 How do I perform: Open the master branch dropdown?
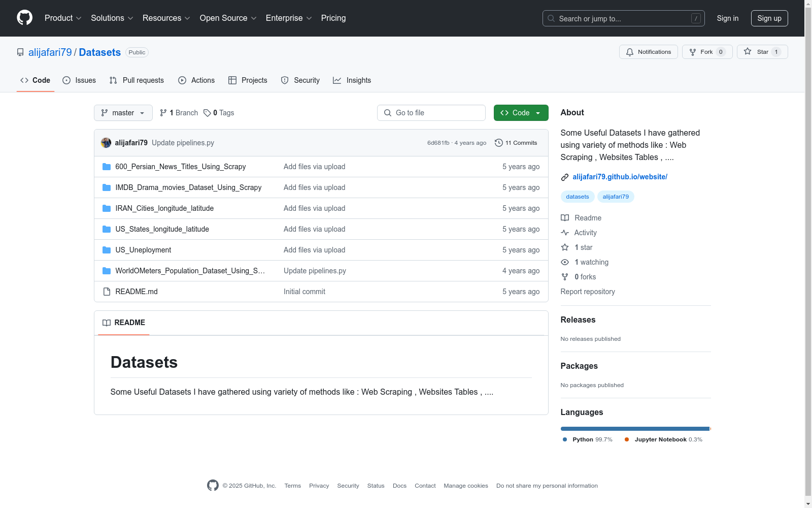[x=123, y=113]
